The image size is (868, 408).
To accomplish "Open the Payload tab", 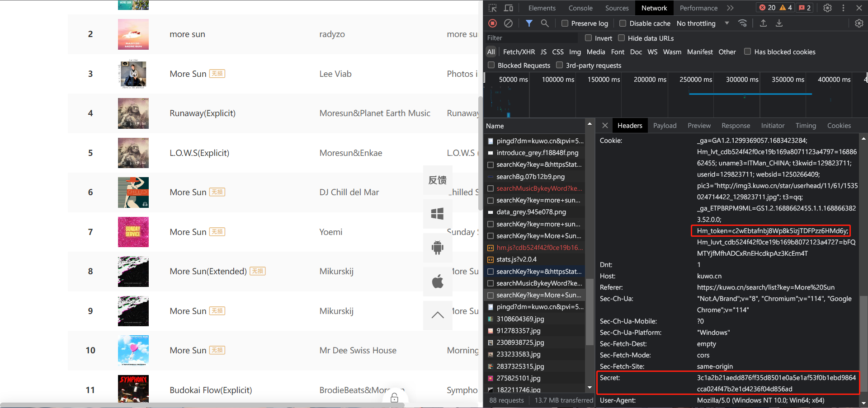I will tap(665, 126).
